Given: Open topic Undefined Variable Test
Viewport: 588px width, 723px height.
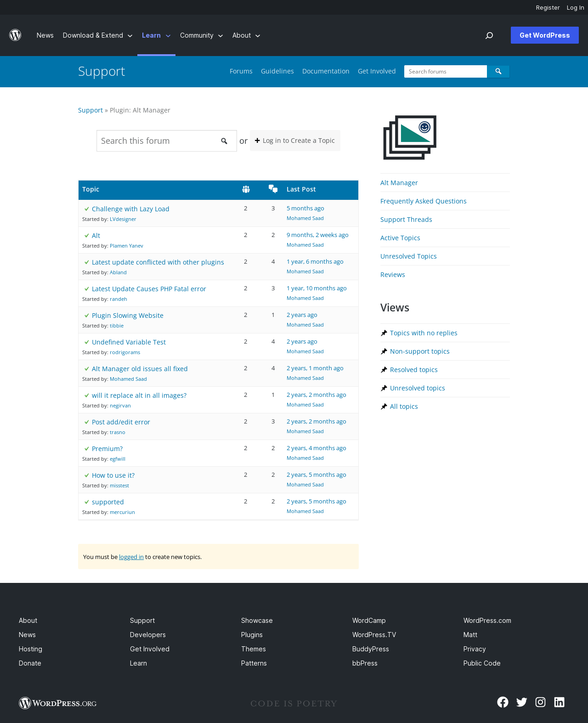Looking at the screenshot, I should point(129,342).
